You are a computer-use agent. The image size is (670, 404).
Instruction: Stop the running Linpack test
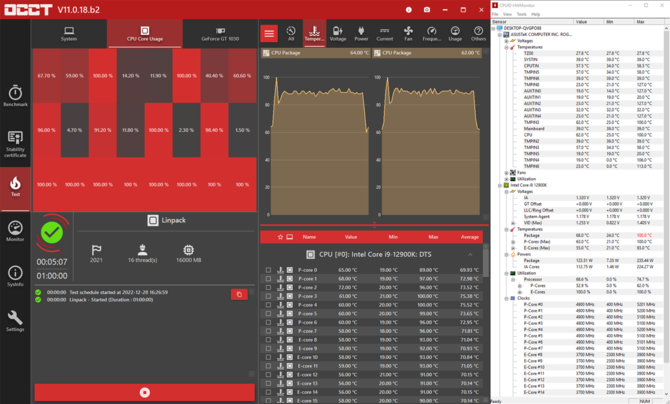click(145, 392)
